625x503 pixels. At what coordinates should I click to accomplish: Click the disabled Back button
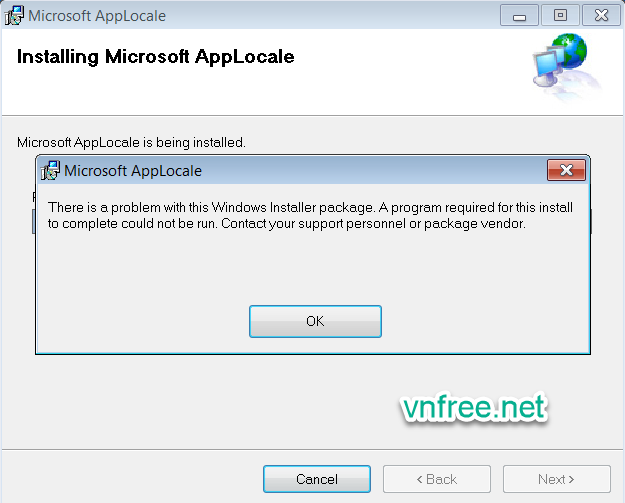point(436,479)
